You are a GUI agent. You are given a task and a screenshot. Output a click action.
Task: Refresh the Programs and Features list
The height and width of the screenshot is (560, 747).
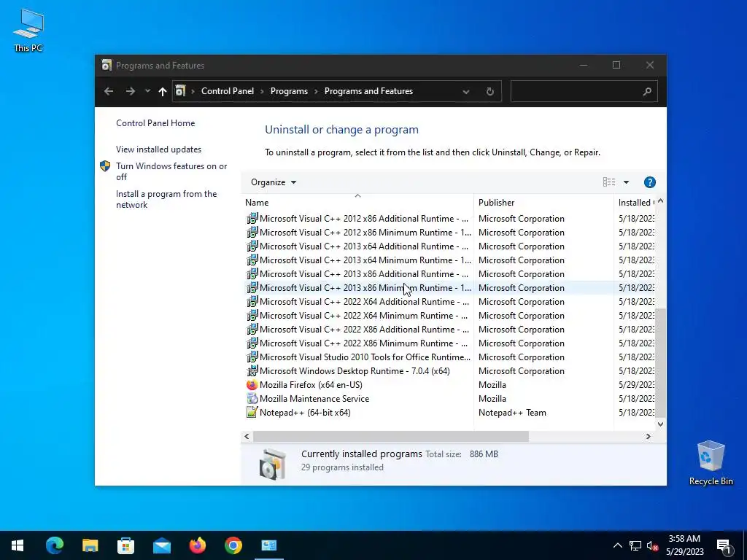[489, 91]
